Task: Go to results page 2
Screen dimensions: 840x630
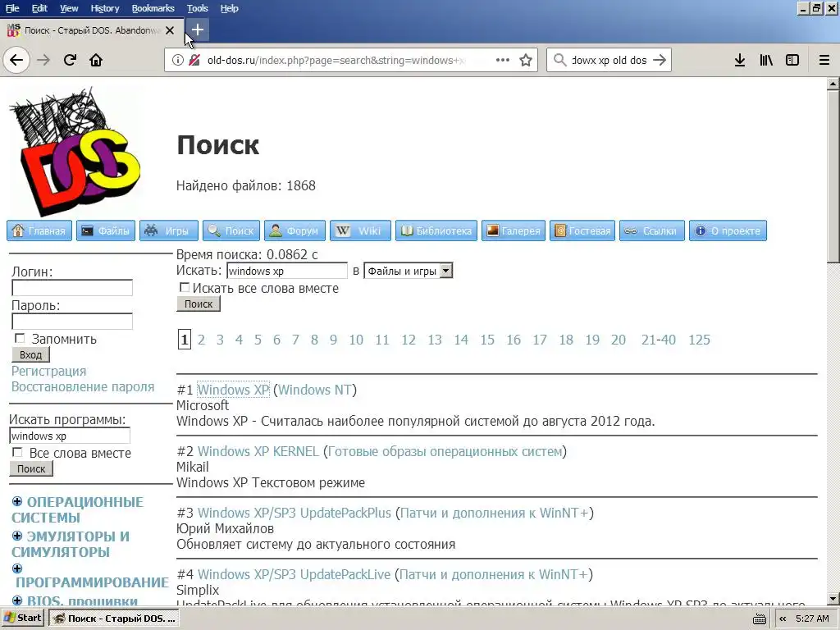Action: (202, 340)
